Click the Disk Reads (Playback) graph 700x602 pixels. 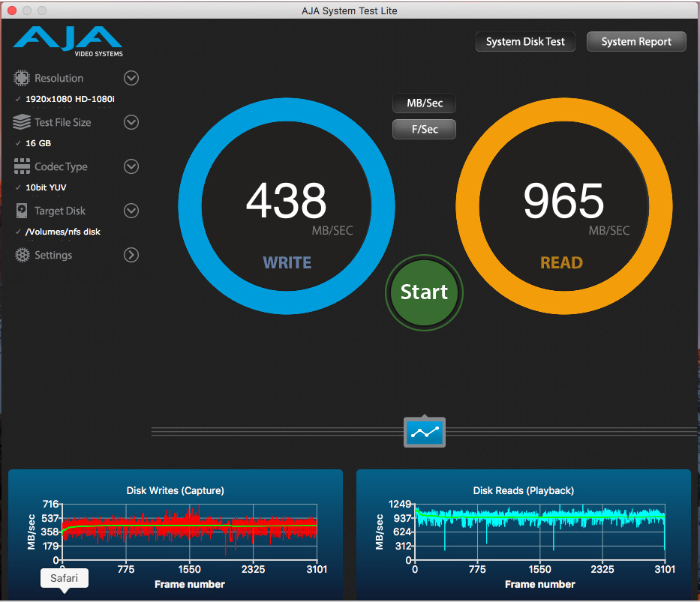539,532
